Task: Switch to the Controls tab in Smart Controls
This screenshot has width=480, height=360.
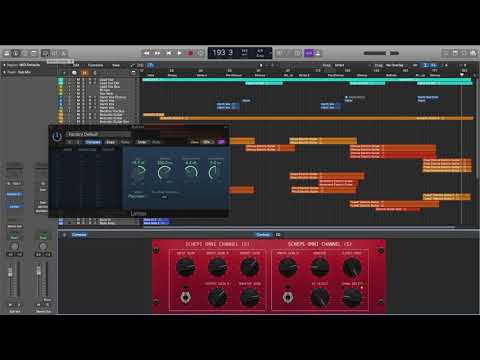Action: 263,235
